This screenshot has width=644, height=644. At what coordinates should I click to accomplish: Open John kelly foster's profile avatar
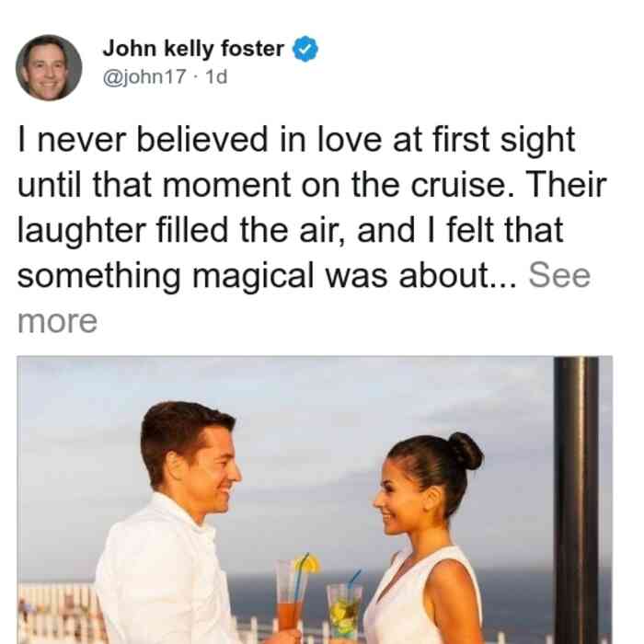pyautogui.click(x=49, y=68)
